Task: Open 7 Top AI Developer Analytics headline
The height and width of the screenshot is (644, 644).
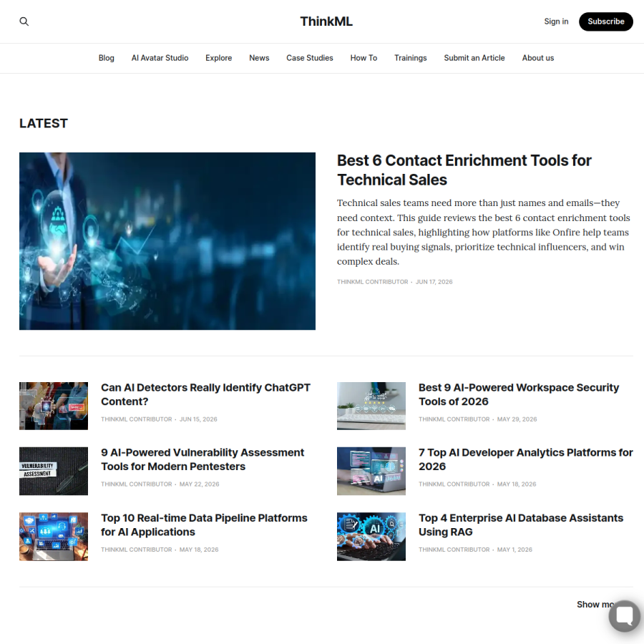Action: tap(525, 459)
